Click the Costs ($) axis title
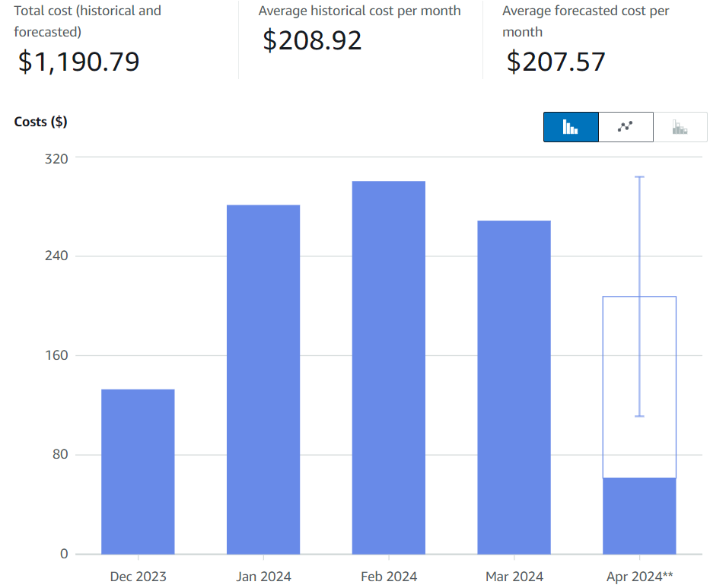 click(40, 122)
